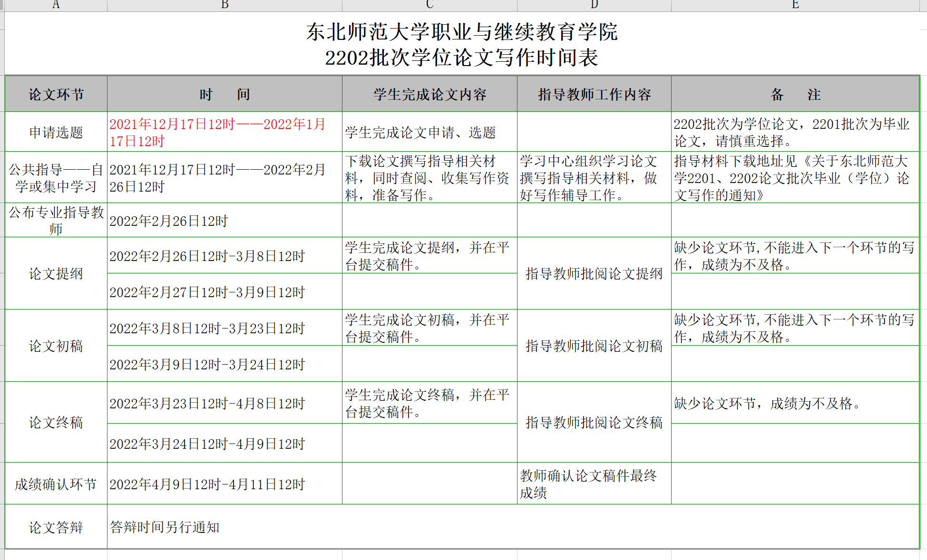Image resolution: width=927 pixels, height=560 pixels.
Task: Click the note cell in 论文初稿 row
Action: (x=795, y=328)
